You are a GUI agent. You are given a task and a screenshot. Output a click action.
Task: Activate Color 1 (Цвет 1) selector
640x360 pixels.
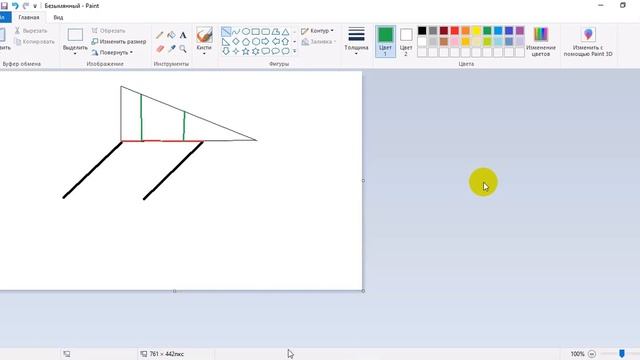pyautogui.click(x=385, y=41)
